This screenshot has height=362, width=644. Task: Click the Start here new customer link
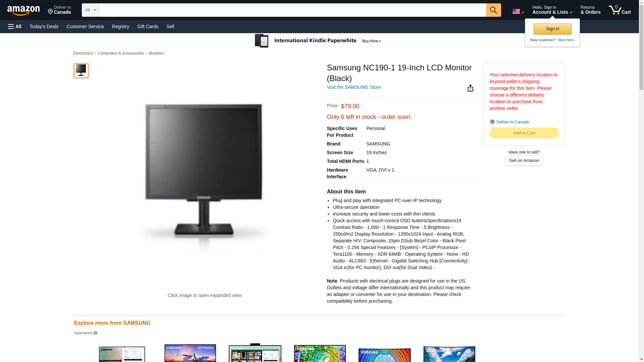tap(566, 40)
